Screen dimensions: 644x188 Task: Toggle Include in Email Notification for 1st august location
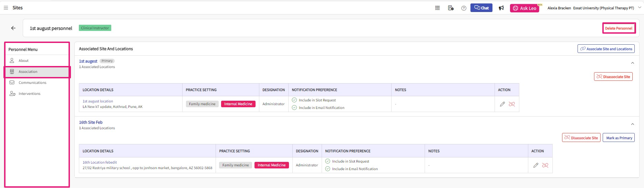[x=294, y=108]
